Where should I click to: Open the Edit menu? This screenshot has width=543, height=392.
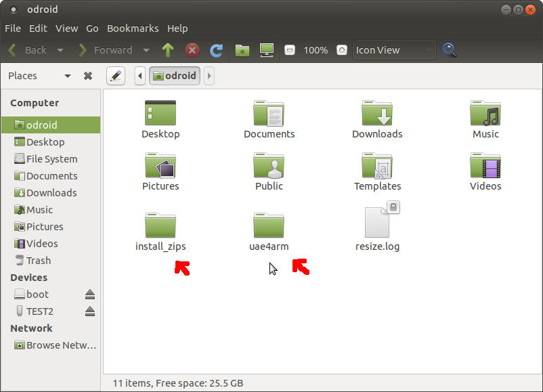pyautogui.click(x=38, y=28)
